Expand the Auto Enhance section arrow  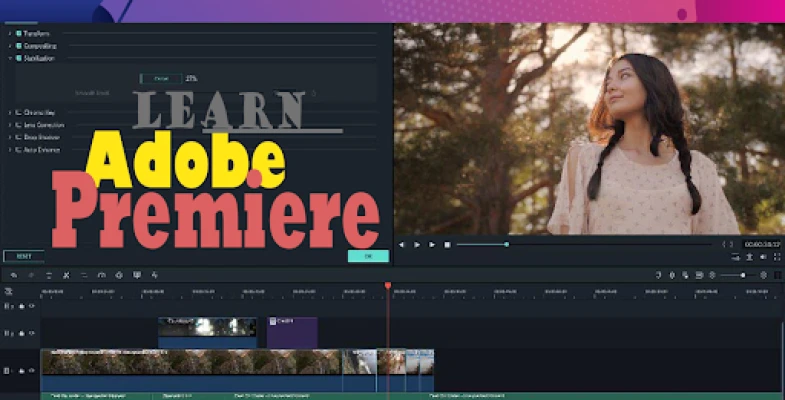click(x=10, y=150)
